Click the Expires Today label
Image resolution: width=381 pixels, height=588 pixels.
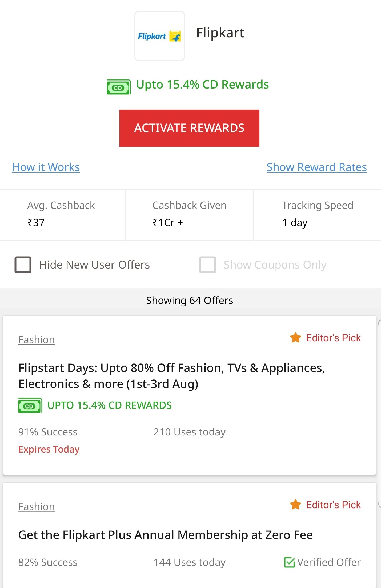pyautogui.click(x=49, y=449)
